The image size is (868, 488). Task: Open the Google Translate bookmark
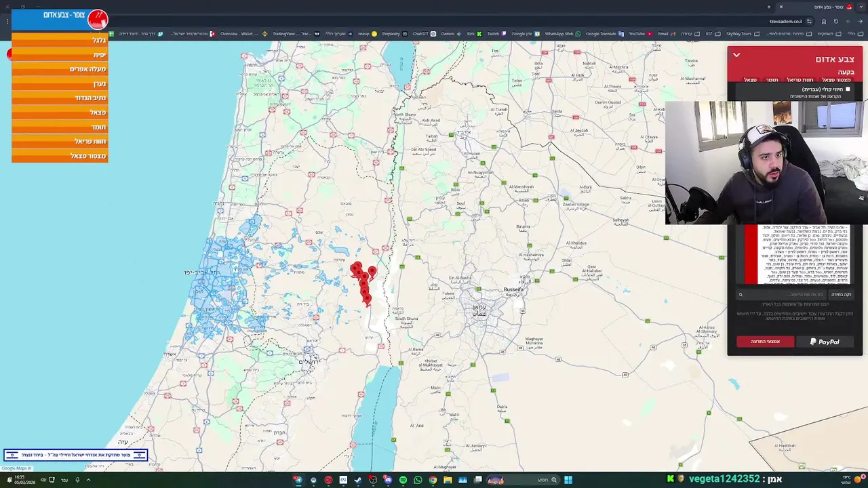604,34
